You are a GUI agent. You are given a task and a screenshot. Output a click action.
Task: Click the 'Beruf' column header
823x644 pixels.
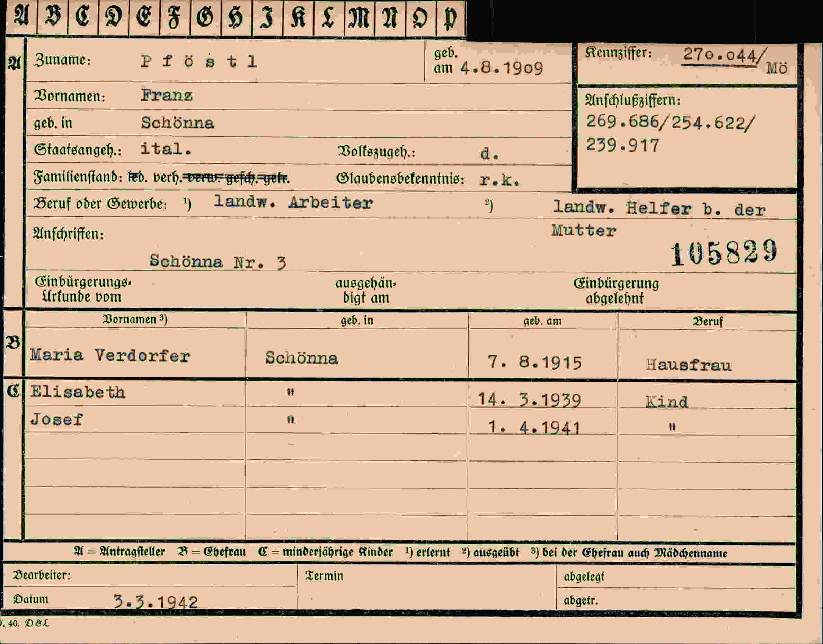(x=708, y=322)
